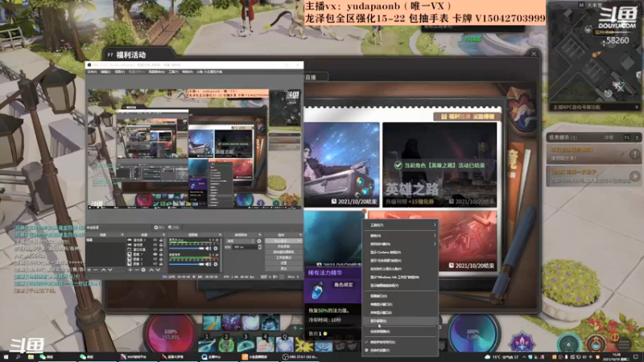Select 任务管理器 in taskbar context menu
The image size is (644, 362).
tap(400, 331)
